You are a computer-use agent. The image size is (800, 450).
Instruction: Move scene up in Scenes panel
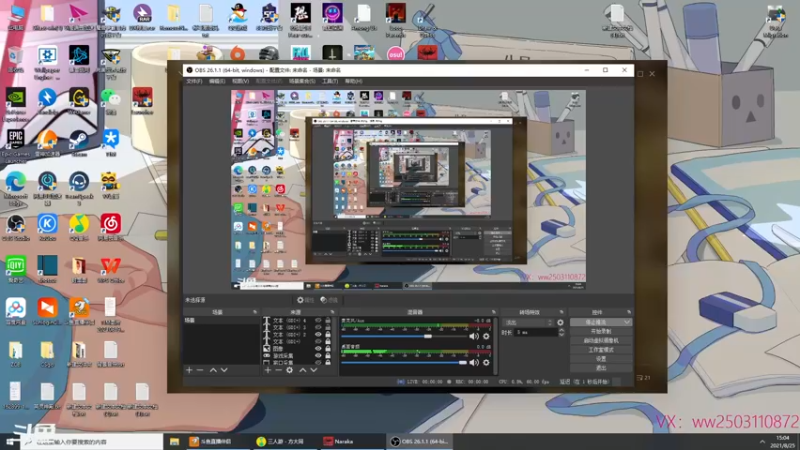point(213,370)
